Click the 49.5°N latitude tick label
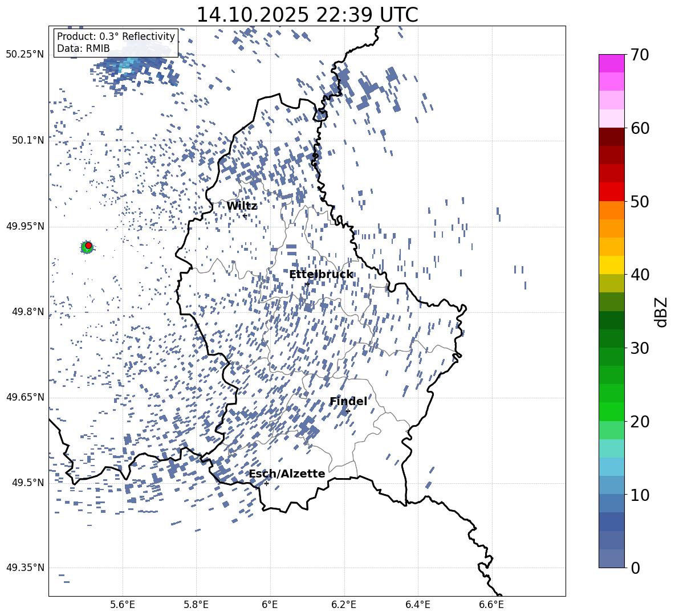Viewport: 675px width, 616px height. [28, 483]
